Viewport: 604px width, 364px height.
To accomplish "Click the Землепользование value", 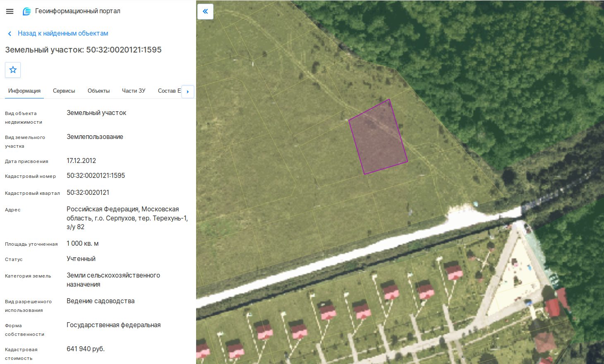I will click(x=95, y=137).
